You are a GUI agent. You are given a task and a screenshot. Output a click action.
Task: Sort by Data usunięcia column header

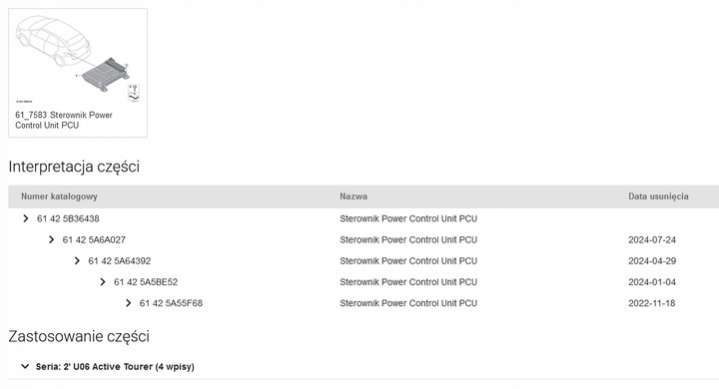tap(658, 196)
